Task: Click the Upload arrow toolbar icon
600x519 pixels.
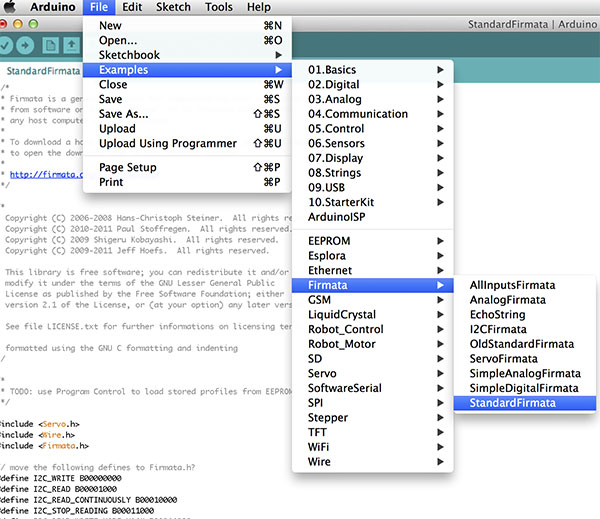Action: point(26,45)
